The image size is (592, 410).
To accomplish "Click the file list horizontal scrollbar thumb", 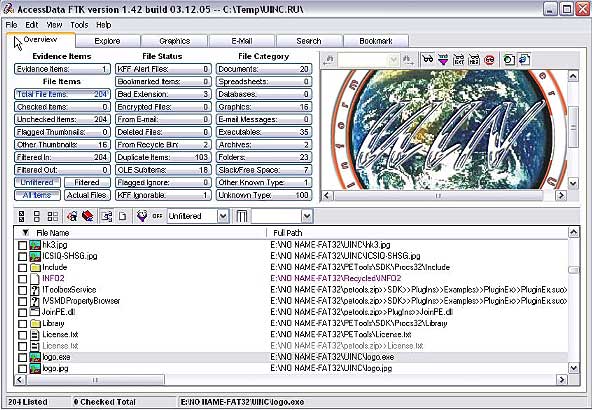I will tap(95, 379).
